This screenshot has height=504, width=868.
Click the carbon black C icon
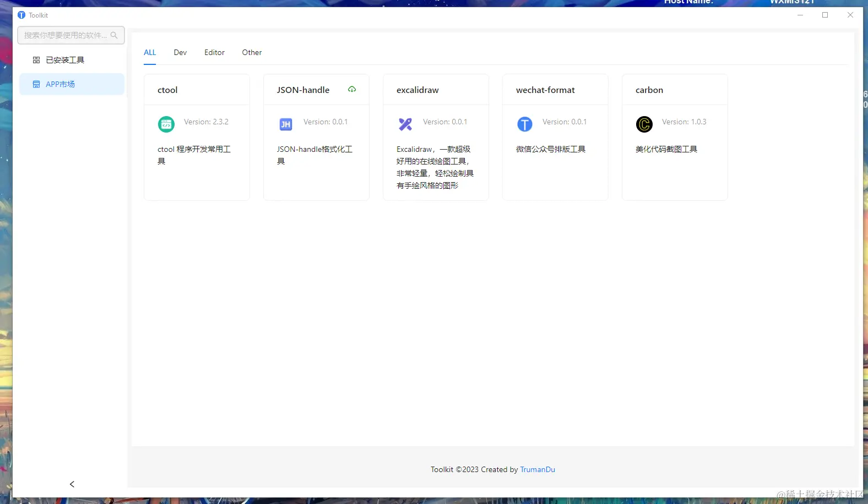pos(644,124)
